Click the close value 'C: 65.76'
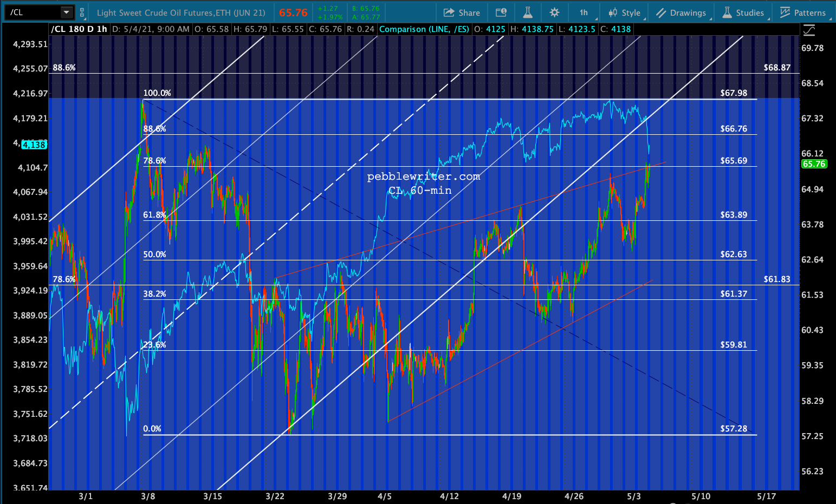 point(325,29)
